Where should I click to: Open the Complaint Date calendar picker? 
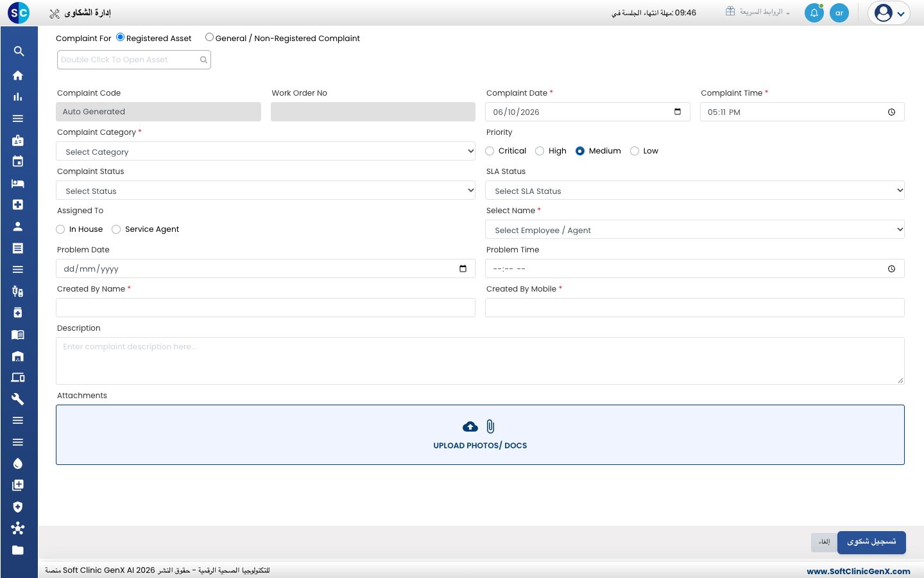point(678,112)
